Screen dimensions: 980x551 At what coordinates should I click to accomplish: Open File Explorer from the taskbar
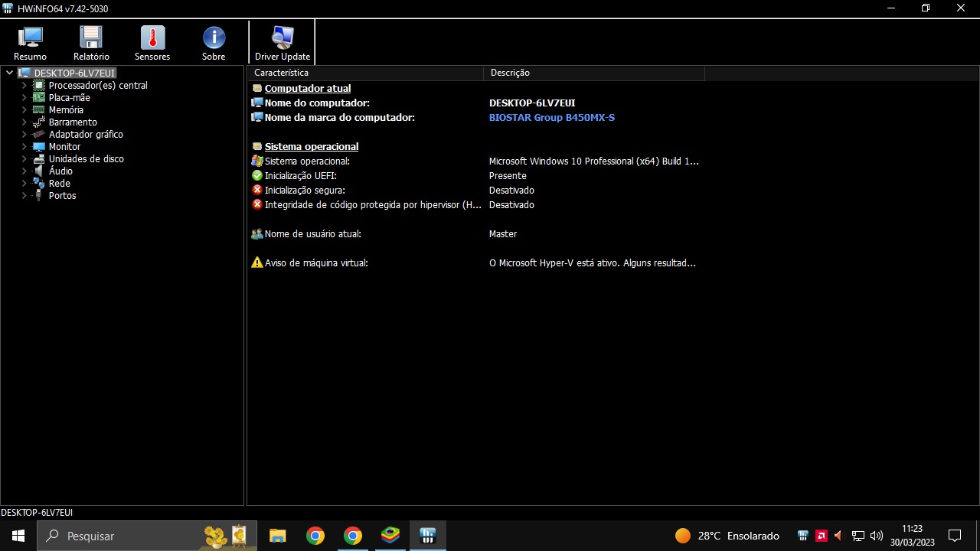pyautogui.click(x=277, y=536)
